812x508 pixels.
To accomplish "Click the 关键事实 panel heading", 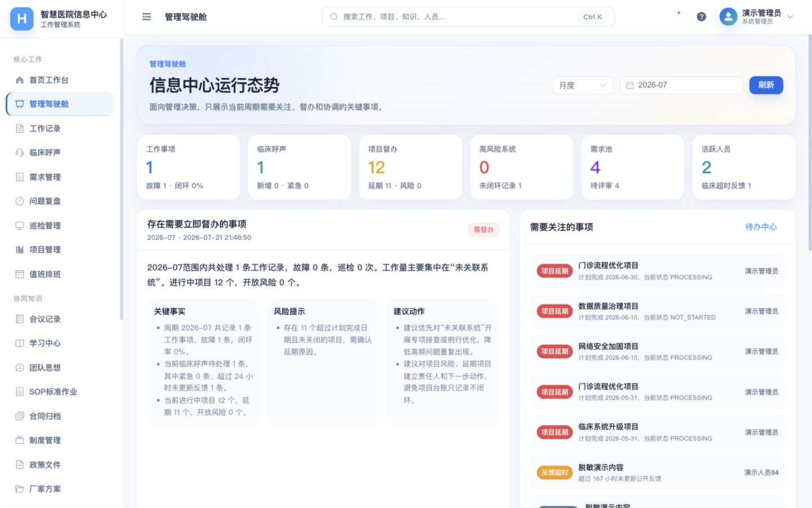I will 170,312.
